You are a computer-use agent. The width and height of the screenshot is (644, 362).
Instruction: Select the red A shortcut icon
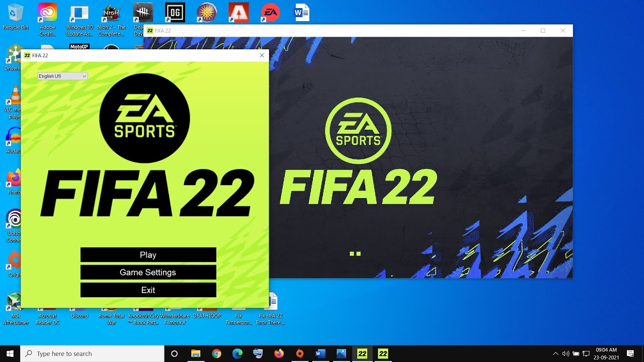(238, 13)
